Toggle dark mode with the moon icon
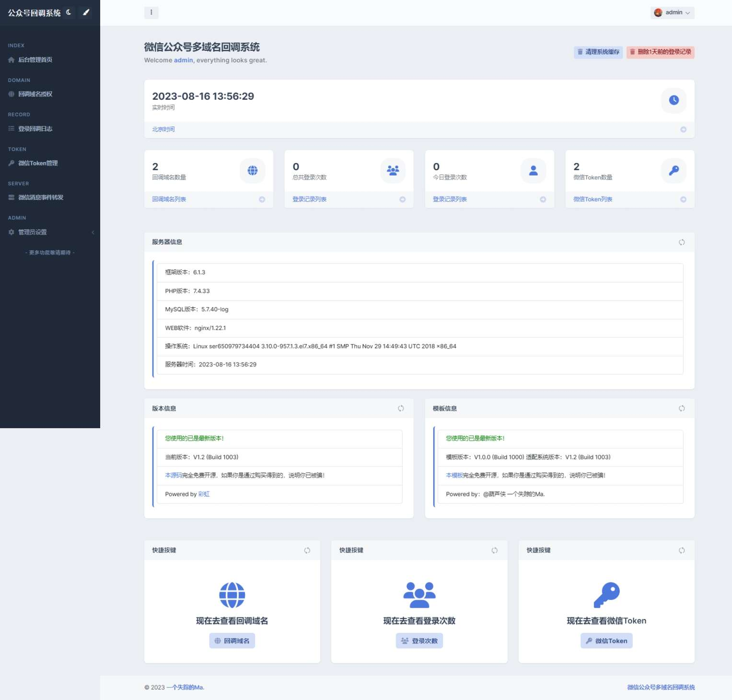732x700 pixels. point(69,12)
